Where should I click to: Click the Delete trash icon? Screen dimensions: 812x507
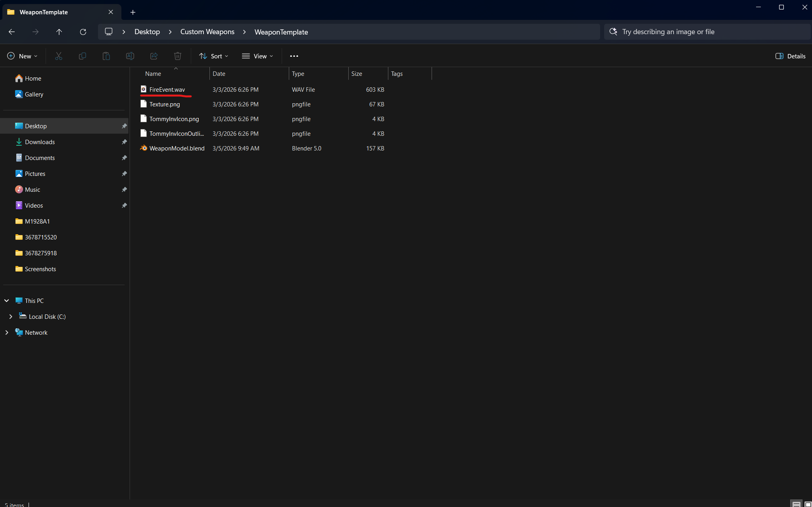click(x=178, y=56)
